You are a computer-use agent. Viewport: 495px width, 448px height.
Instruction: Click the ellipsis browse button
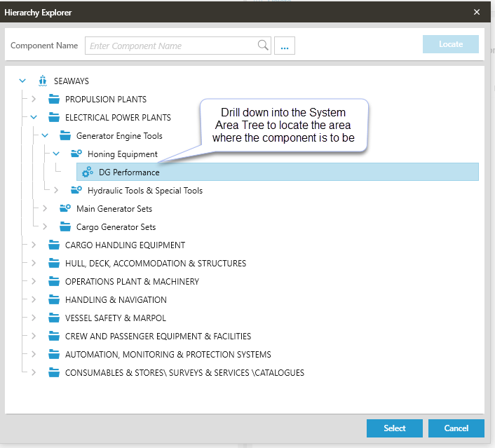(285, 46)
